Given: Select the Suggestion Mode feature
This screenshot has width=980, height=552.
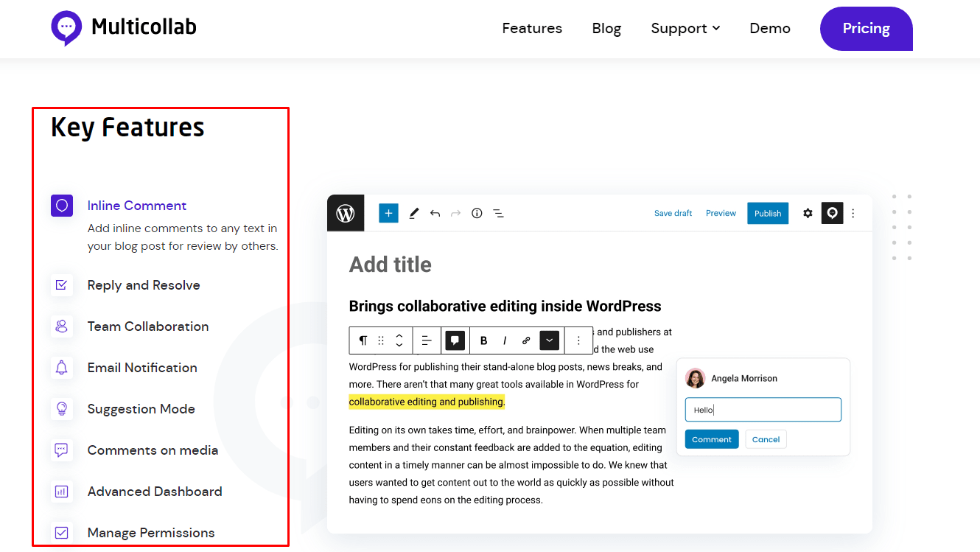Looking at the screenshot, I should pyautogui.click(x=141, y=409).
